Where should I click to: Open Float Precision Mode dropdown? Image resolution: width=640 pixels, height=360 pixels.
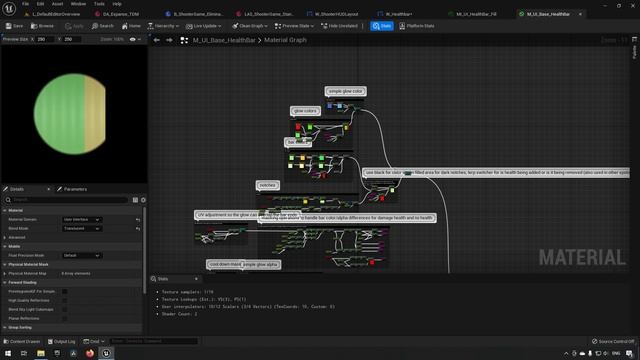(x=82, y=256)
